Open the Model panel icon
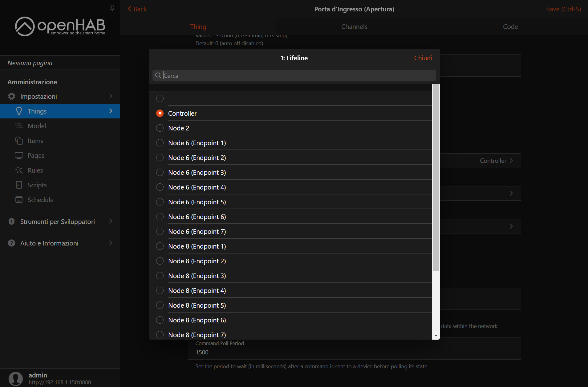Image resolution: width=588 pixels, height=387 pixels. [x=19, y=126]
